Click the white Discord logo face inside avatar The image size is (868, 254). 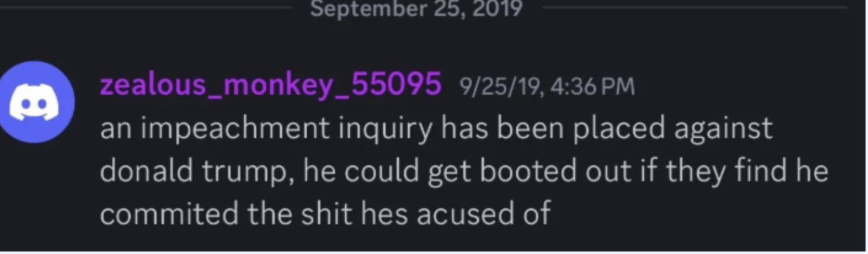click(x=34, y=103)
